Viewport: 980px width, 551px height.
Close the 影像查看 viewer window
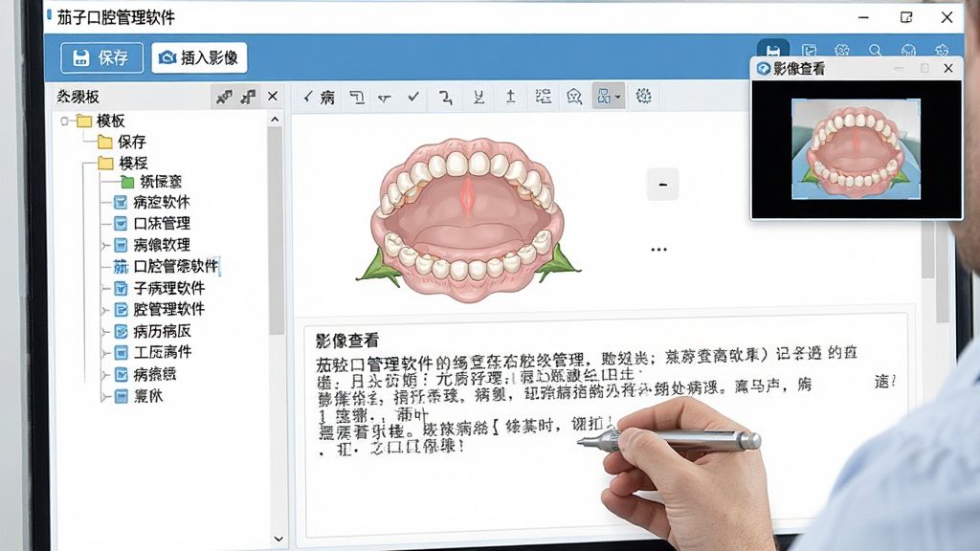tap(948, 68)
